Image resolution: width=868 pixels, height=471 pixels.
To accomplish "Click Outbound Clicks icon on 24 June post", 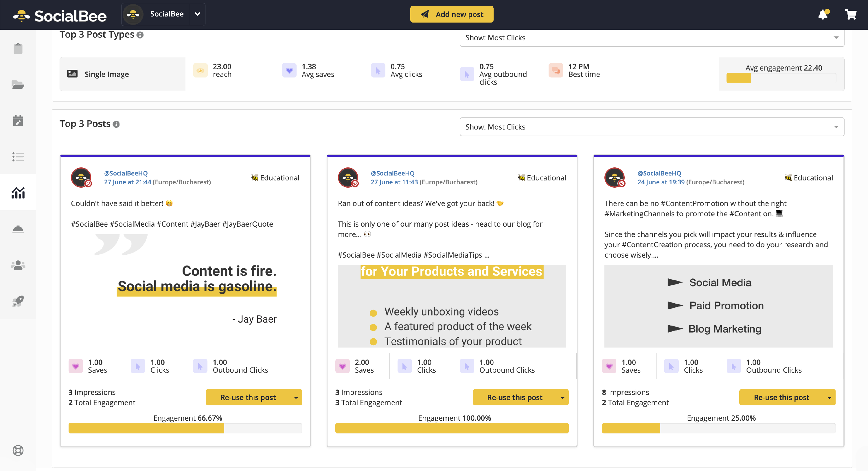I will click(x=733, y=366).
